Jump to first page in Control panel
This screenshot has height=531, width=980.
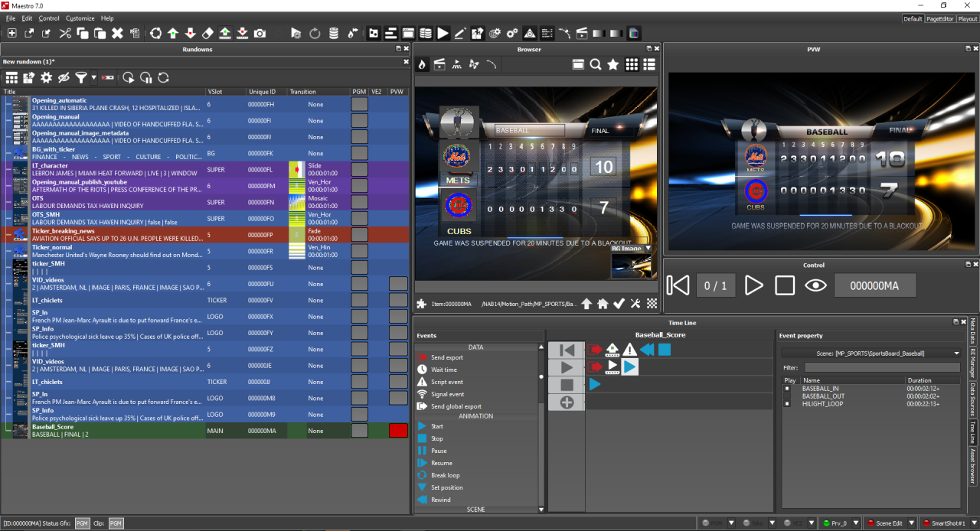[x=678, y=285]
